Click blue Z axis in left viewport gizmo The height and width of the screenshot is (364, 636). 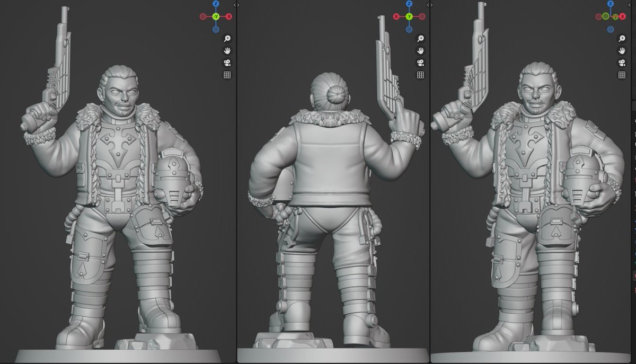[x=216, y=4]
